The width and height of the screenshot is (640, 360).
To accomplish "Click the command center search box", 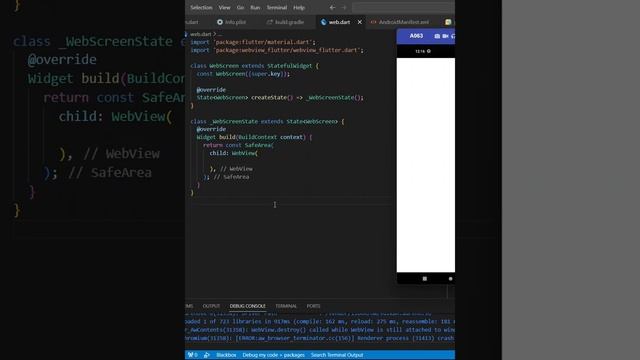I will click(403, 7).
